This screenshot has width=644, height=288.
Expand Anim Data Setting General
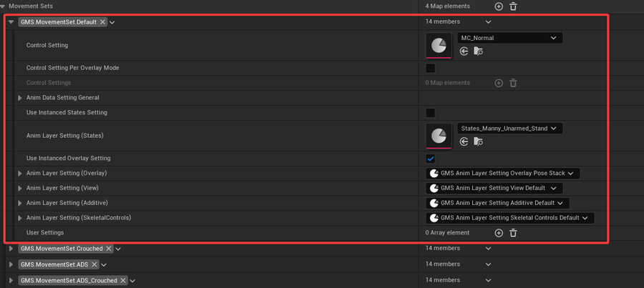[x=20, y=98]
